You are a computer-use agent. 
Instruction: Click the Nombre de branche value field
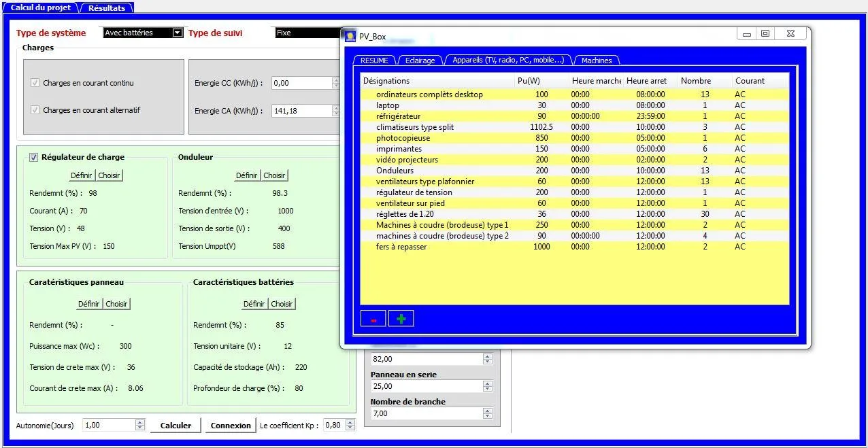click(427, 413)
